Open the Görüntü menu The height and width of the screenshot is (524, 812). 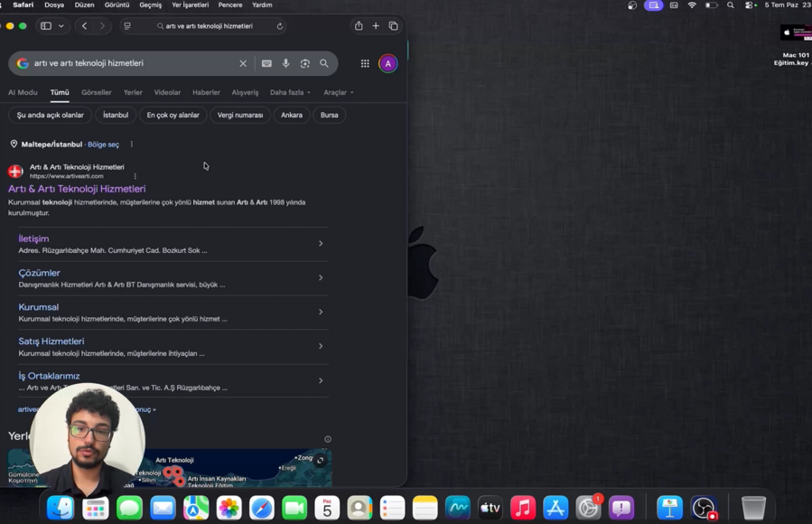point(117,5)
